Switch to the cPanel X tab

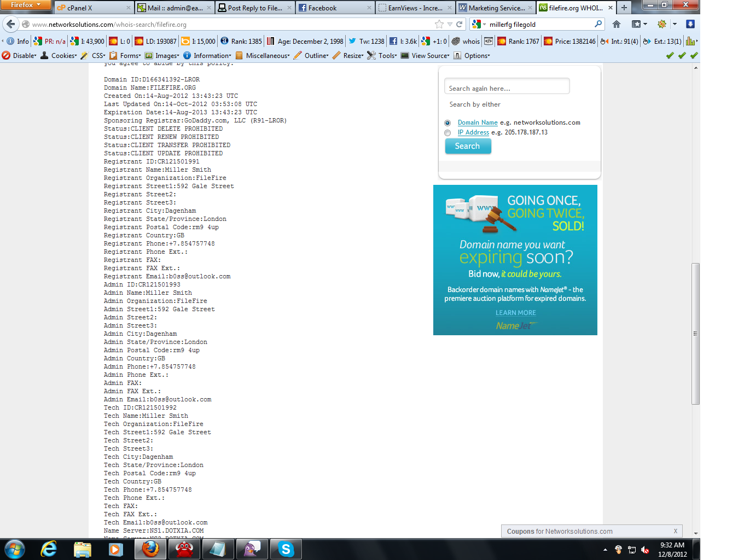coord(94,8)
